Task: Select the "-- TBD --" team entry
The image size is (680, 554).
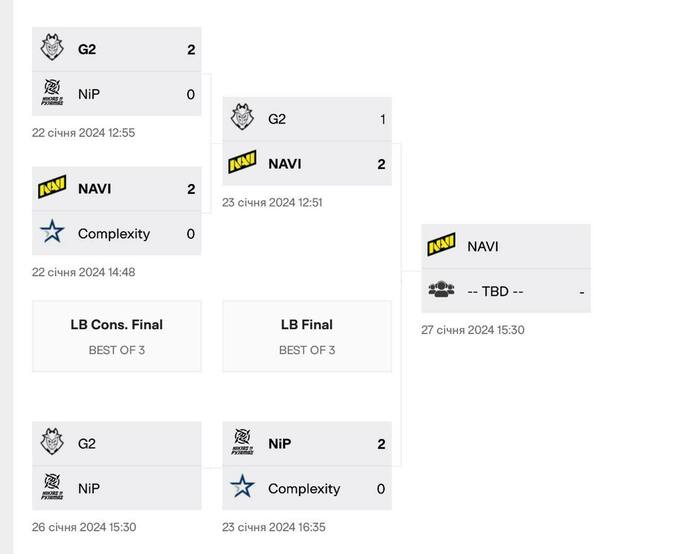Action: tap(496, 291)
